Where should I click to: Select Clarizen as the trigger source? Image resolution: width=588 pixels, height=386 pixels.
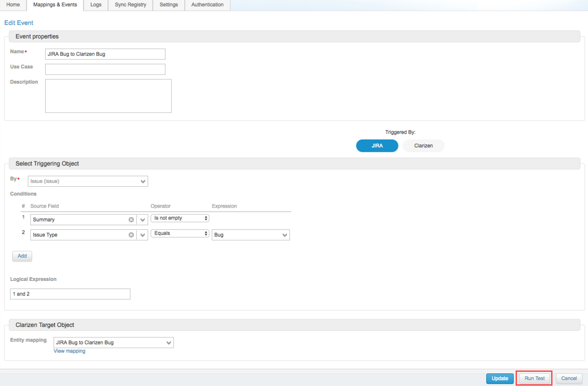coord(424,146)
